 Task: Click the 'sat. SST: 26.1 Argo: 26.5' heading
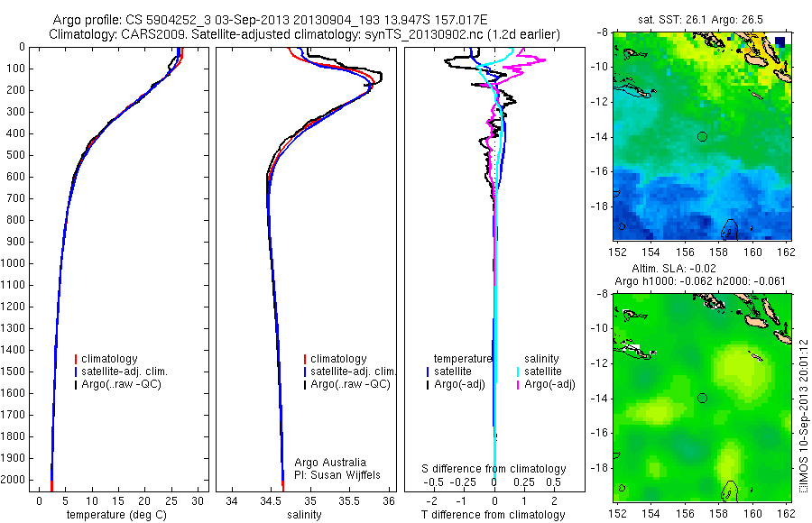[x=701, y=20]
